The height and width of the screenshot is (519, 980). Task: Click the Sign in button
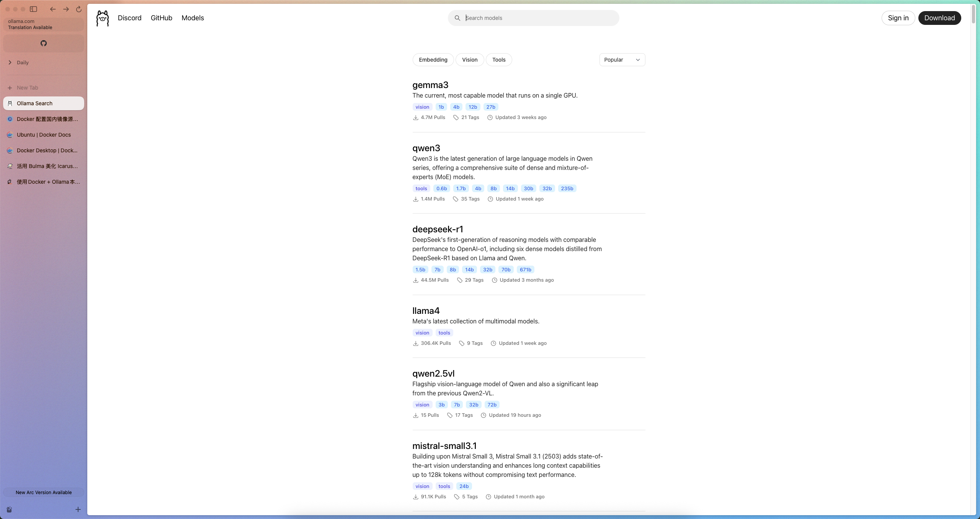[898, 18]
